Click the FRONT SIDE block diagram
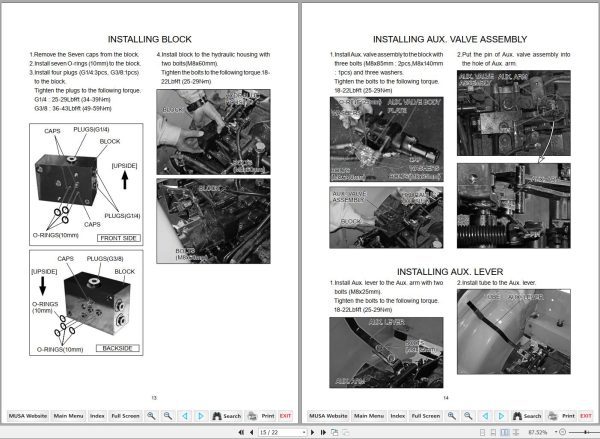This screenshot has width=600, height=439. click(x=86, y=184)
